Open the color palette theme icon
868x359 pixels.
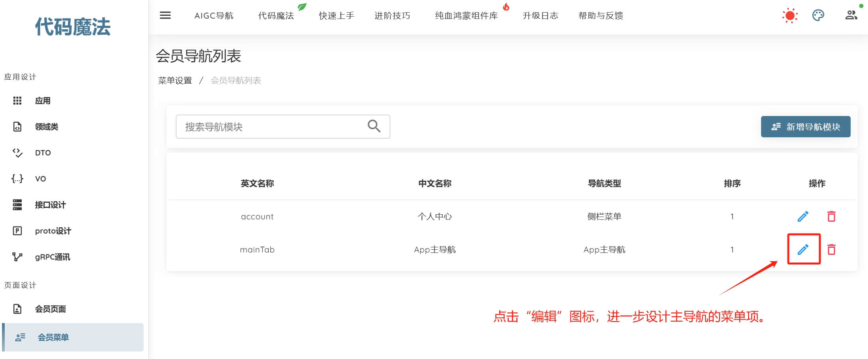point(818,15)
